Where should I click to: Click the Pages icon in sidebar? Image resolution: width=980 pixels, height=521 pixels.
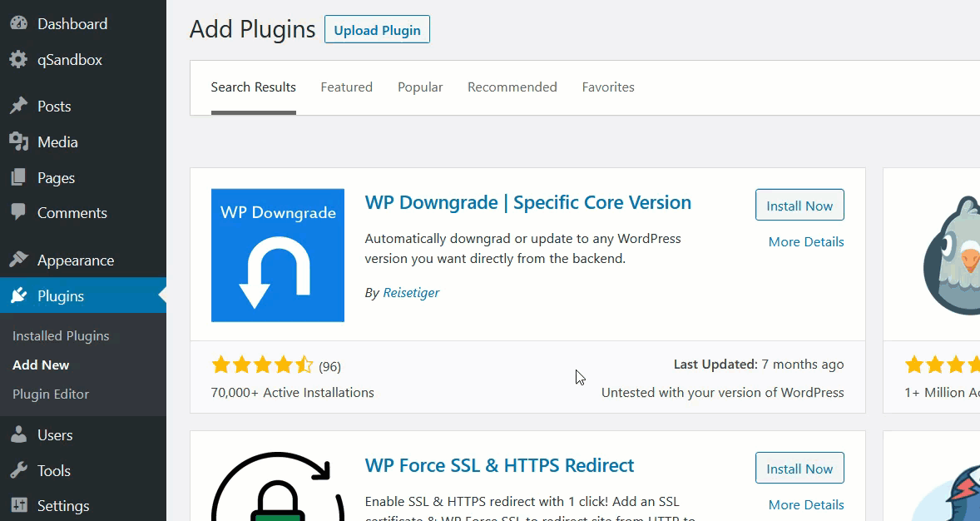point(19,177)
